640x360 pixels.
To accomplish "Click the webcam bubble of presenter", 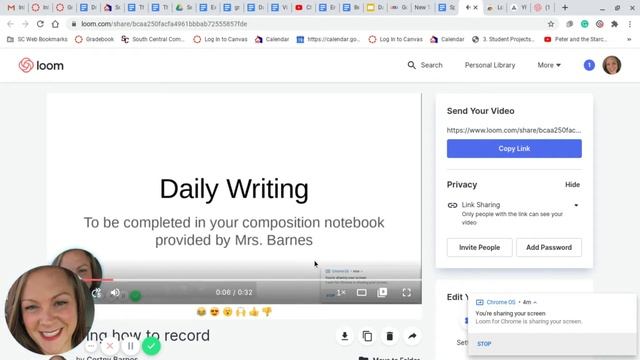I will click(49, 309).
